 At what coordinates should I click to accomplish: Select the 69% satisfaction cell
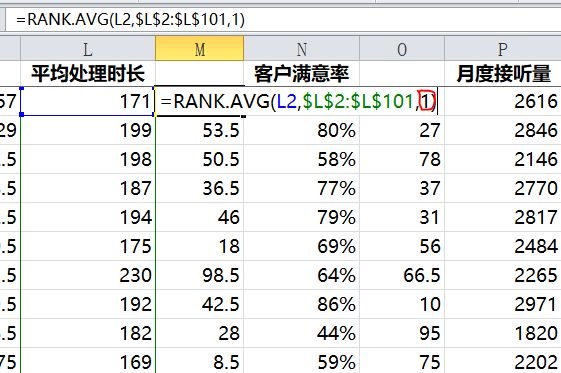[x=302, y=246]
